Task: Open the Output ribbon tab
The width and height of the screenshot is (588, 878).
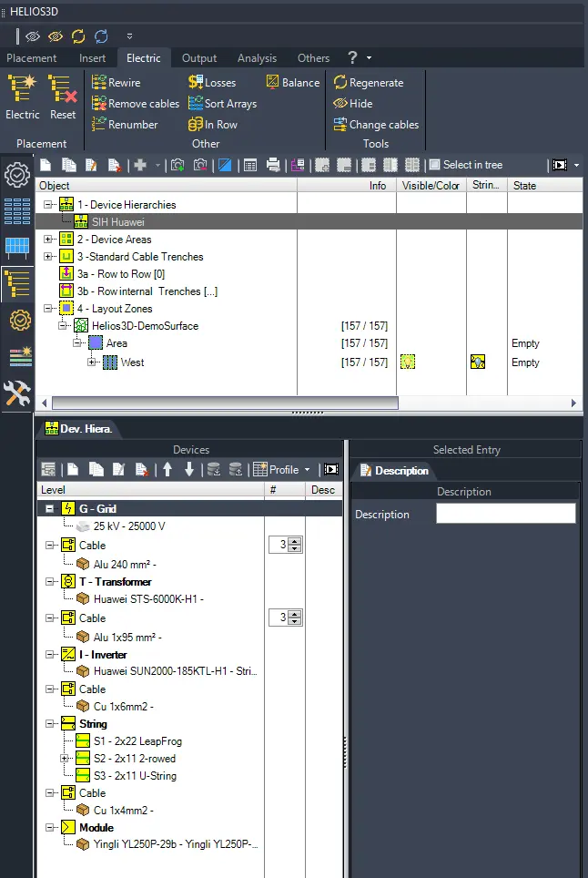Action: 199,58
